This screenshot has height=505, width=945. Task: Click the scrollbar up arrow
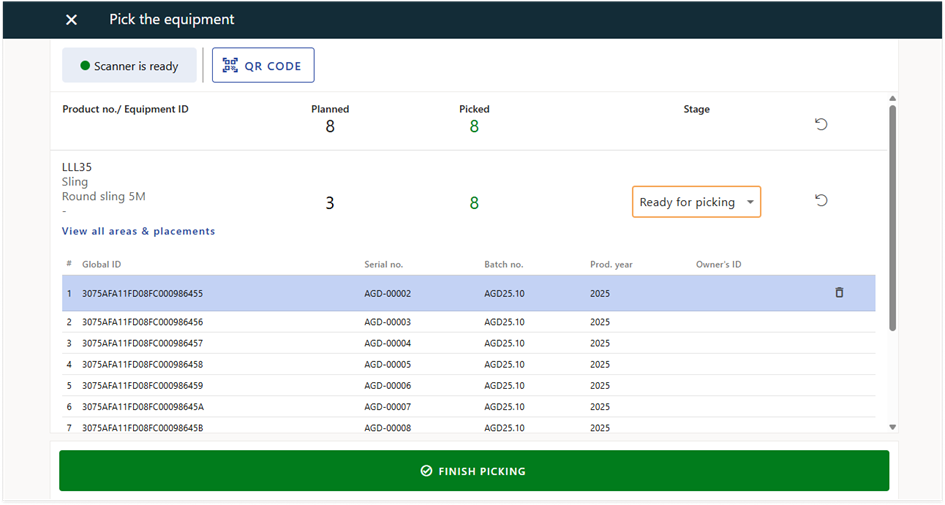click(893, 98)
